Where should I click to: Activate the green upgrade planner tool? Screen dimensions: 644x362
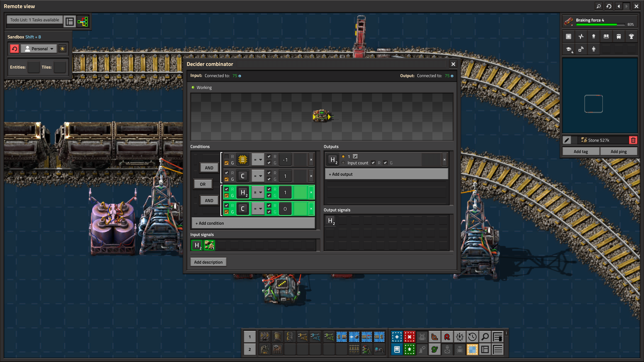(410, 349)
